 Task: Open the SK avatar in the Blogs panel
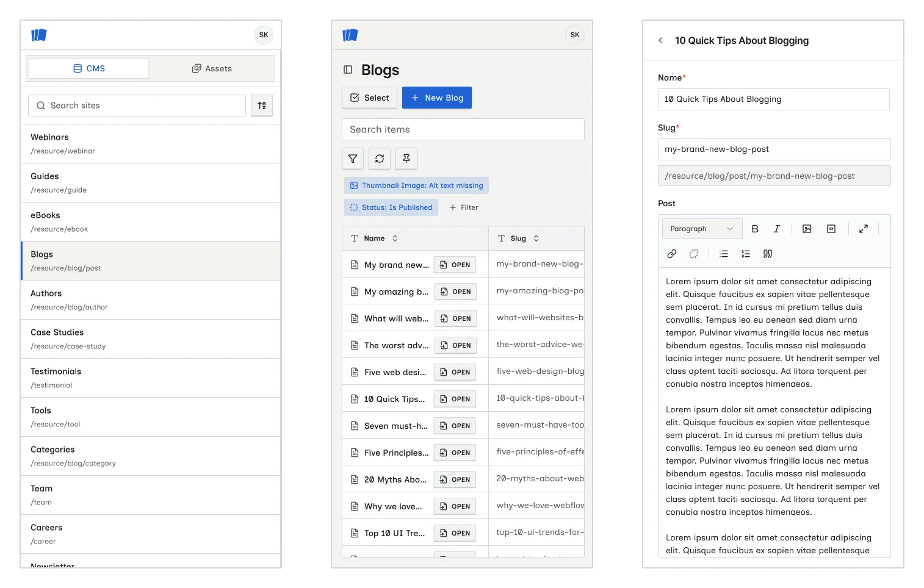coord(575,35)
